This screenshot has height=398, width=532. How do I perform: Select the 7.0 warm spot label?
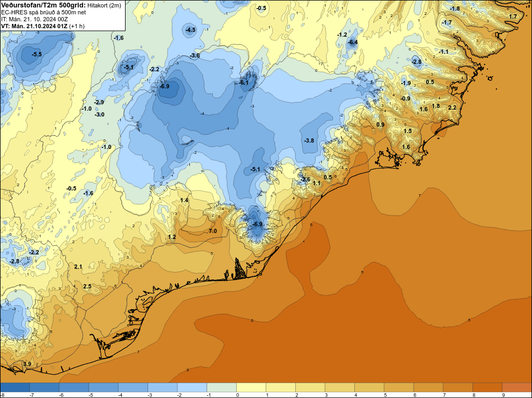pos(213,231)
